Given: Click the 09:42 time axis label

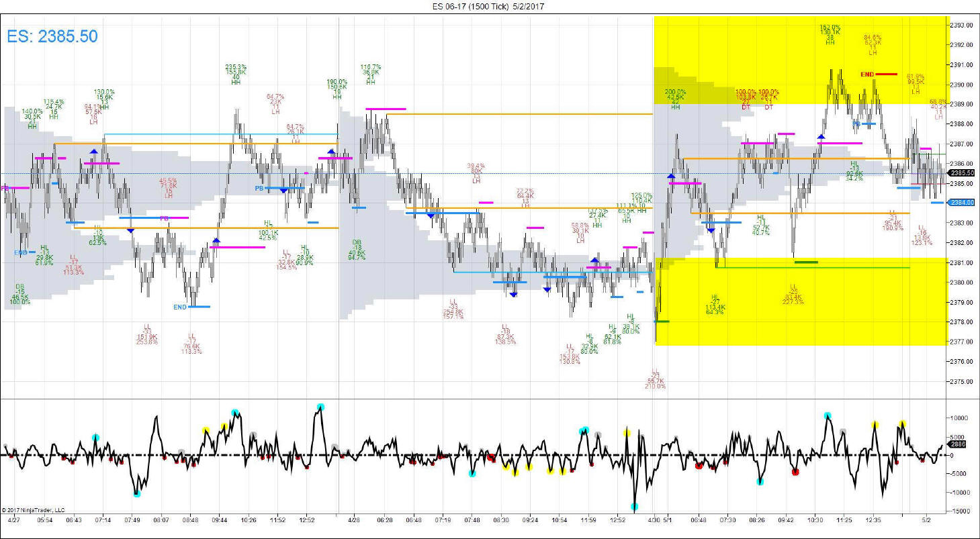Looking at the screenshot, I should (x=786, y=520).
